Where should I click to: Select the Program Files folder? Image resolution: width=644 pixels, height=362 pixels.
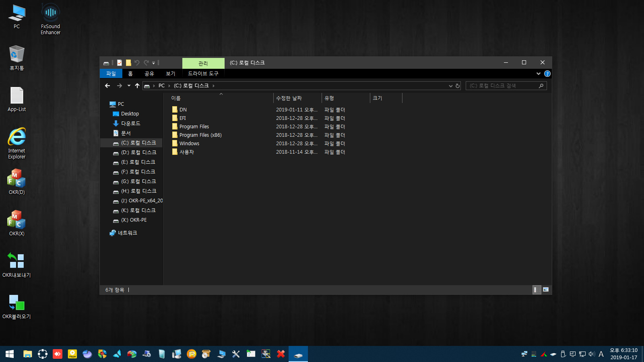[190, 126]
